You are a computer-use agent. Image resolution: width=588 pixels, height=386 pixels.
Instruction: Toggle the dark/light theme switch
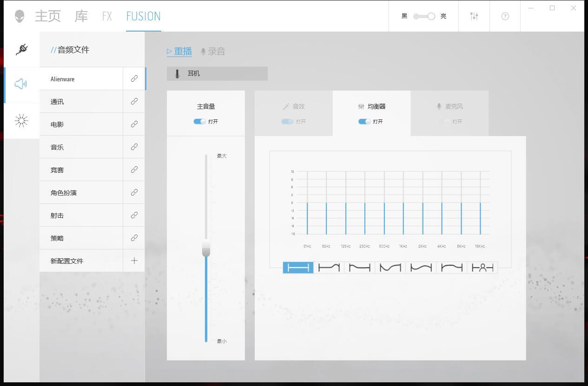tap(424, 16)
